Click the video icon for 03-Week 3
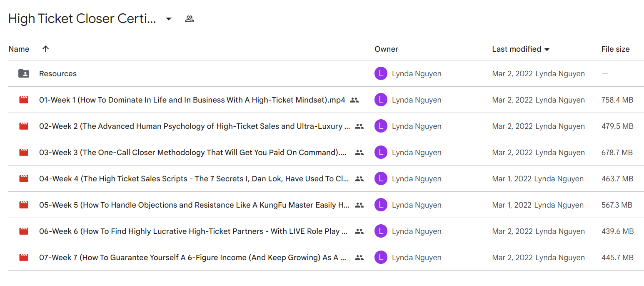The image size is (644, 286). coord(24,153)
